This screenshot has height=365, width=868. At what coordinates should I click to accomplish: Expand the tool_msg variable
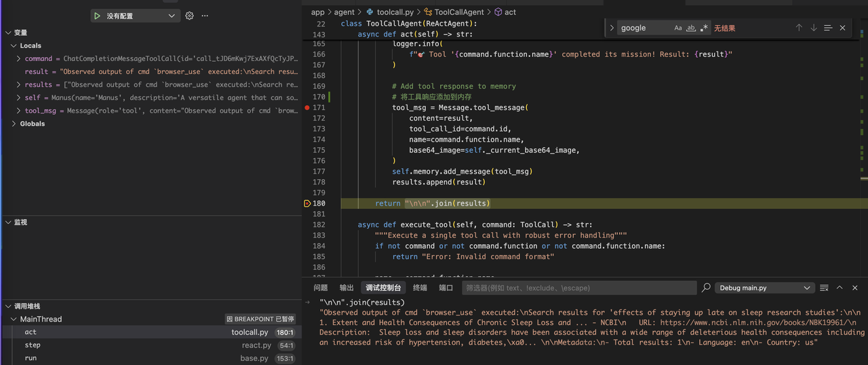point(19,111)
